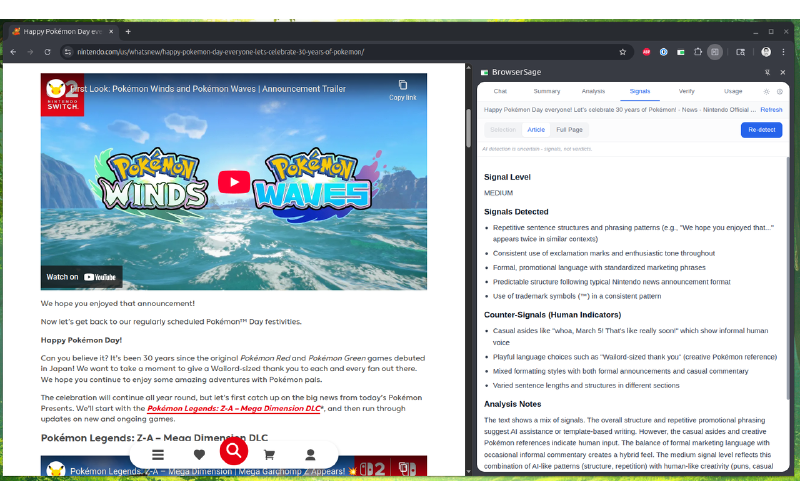Close the Happy Pokémon Day tab
800x500 pixels.
pyautogui.click(x=111, y=32)
